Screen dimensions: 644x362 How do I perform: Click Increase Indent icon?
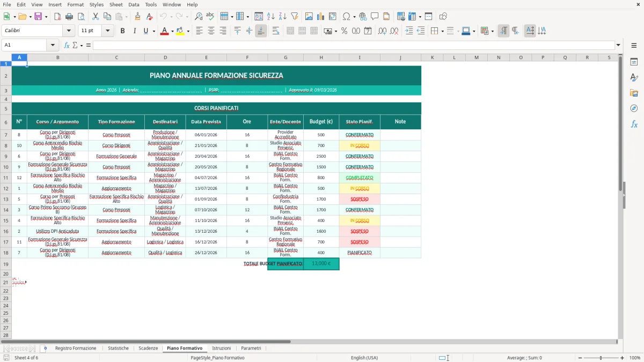[x=409, y=31]
